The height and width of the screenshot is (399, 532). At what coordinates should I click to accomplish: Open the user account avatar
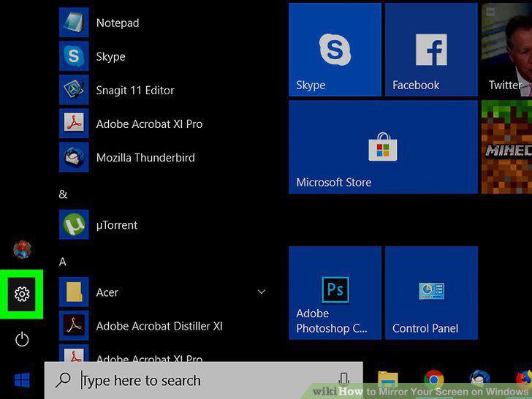click(22, 249)
